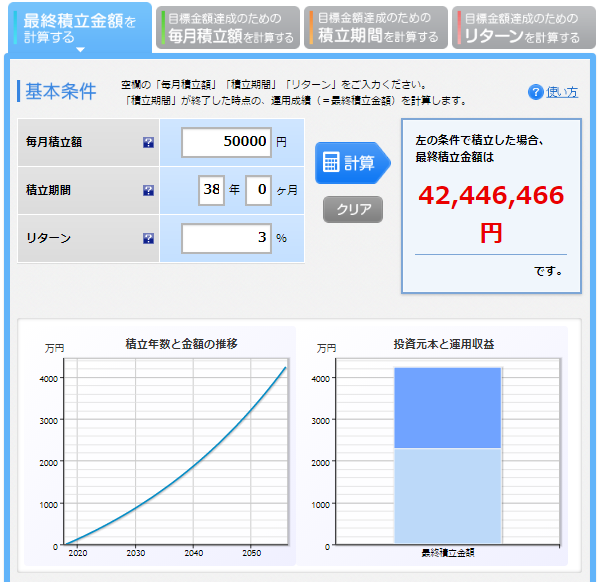Click the 最終積立金額 axis label under bar
This screenshot has width=600, height=582.
(448, 553)
